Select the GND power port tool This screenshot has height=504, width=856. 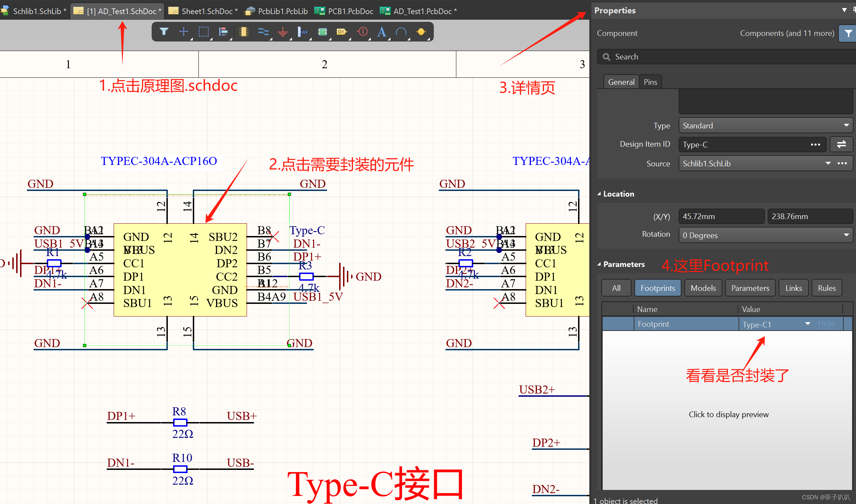point(283,32)
